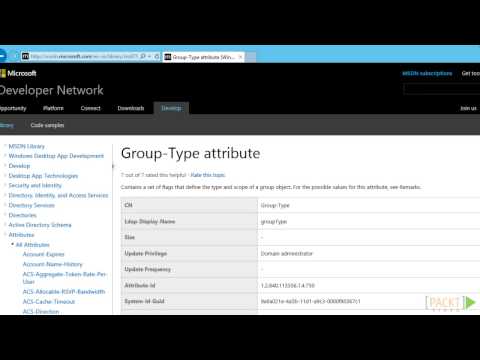Expand arrow beside Security and Identity

coord(5,185)
